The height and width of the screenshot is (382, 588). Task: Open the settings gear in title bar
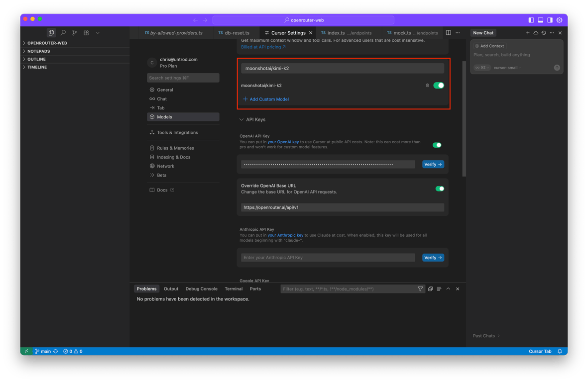[x=559, y=20]
